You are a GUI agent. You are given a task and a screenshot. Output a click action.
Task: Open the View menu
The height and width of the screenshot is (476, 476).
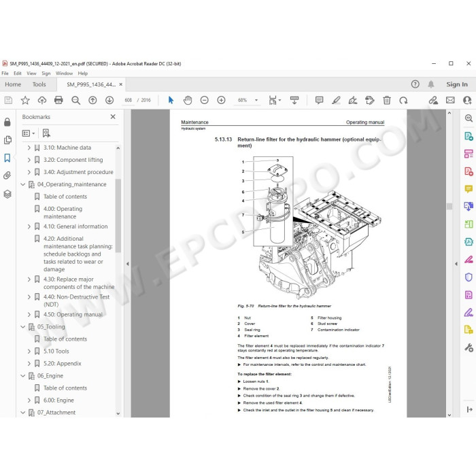coord(31,73)
